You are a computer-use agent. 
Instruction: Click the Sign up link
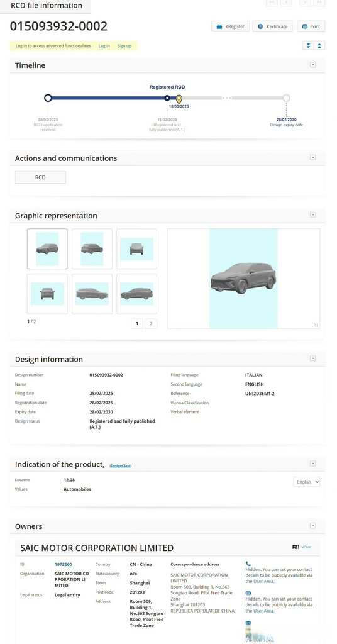[x=124, y=46]
